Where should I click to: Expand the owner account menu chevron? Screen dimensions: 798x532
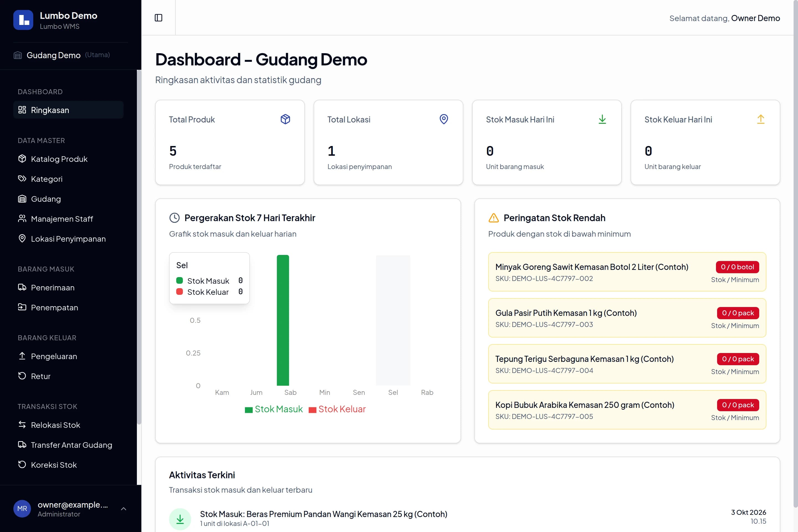point(124,509)
